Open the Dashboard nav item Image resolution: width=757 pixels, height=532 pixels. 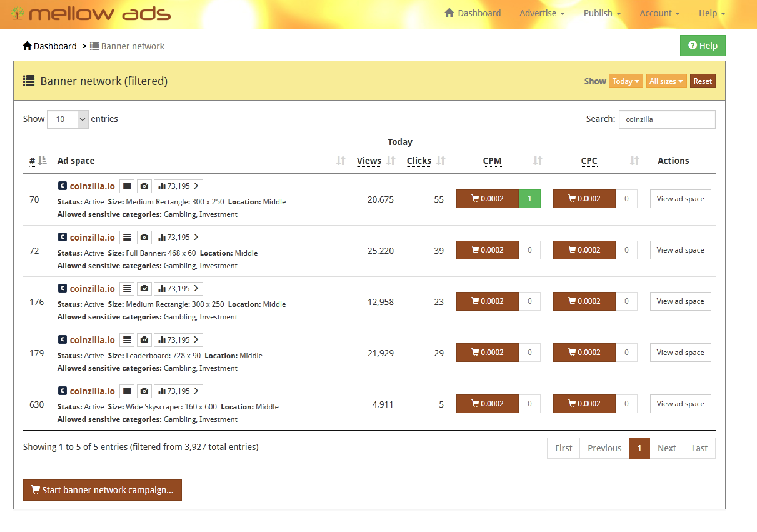473,13
